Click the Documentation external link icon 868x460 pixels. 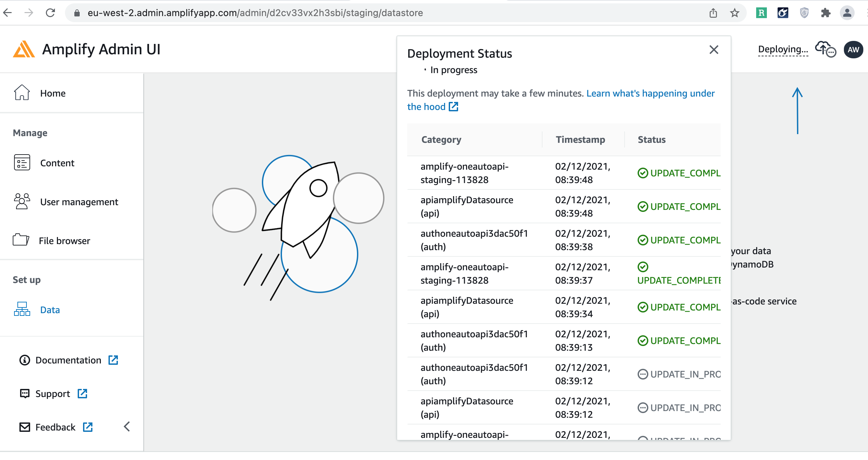pyautogui.click(x=113, y=359)
